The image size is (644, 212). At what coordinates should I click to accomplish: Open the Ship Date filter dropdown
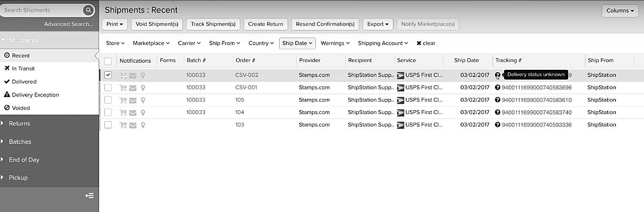tap(297, 43)
